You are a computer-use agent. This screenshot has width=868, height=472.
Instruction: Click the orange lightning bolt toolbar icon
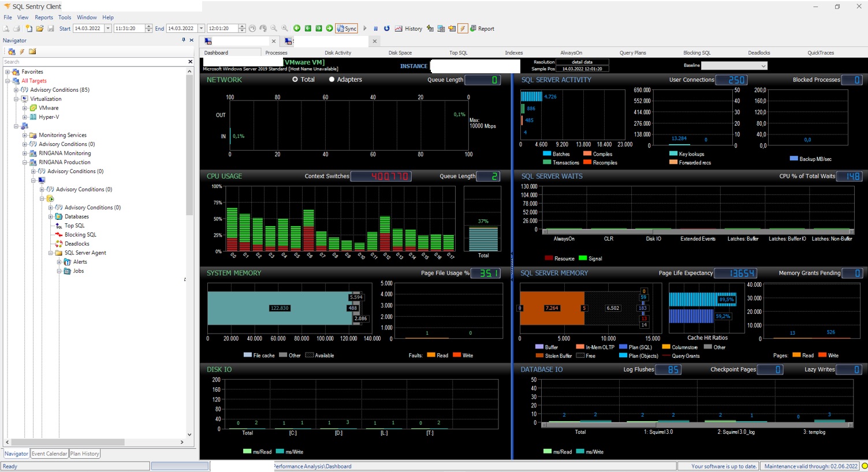[463, 28]
